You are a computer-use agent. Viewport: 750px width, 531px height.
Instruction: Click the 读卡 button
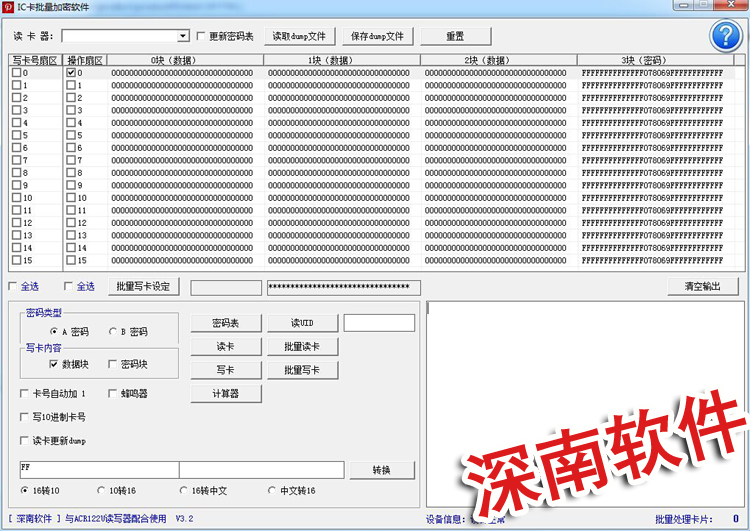(226, 347)
